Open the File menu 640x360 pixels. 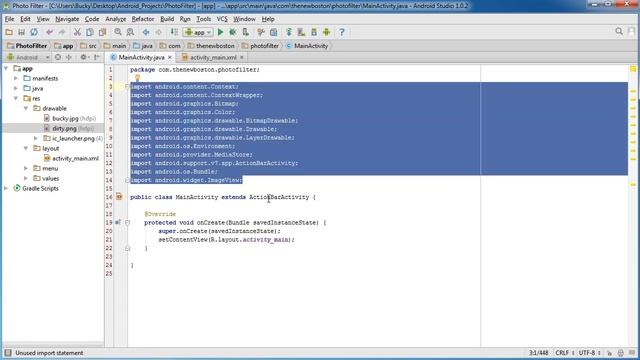9,19
